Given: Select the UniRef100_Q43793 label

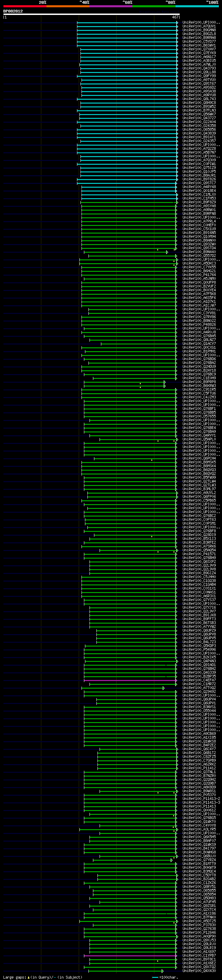Looking at the screenshot, I should pos(199,68).
